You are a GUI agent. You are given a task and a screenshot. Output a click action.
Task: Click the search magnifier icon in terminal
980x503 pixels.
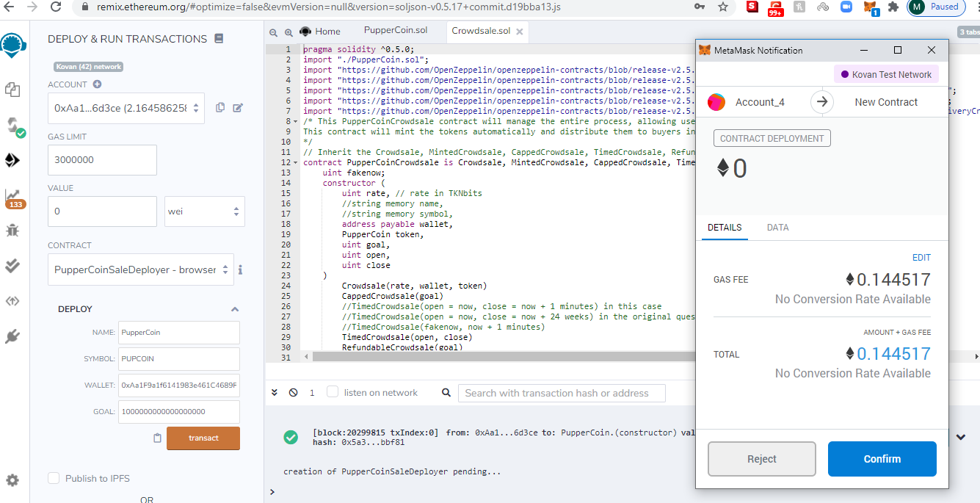(x=446, y=393)
